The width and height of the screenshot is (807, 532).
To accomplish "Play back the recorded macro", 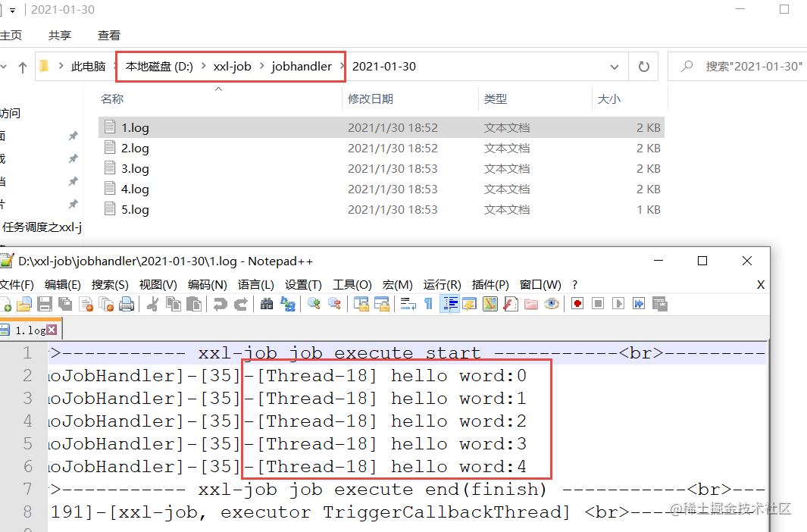I will point(618,304).
